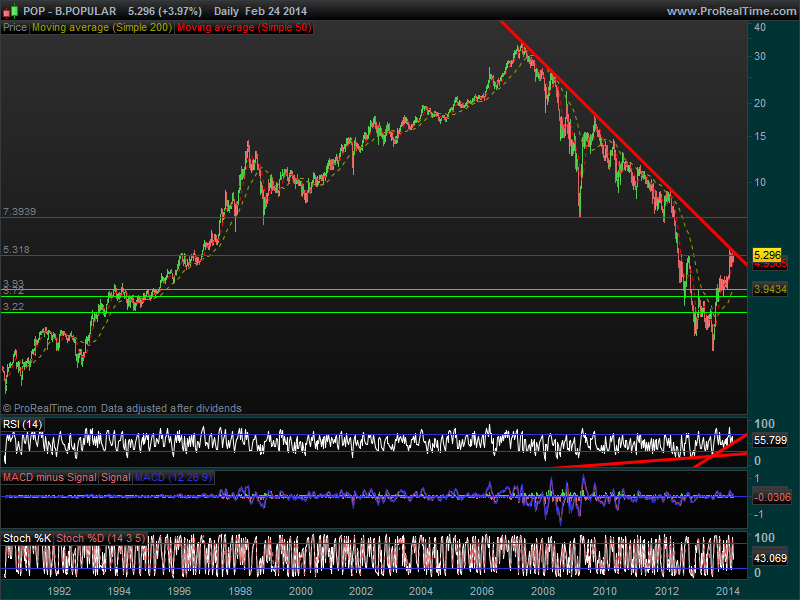The height and width of the screenshot is (600, 800).
Task: Click the 2010 year label on time axis
Action: coord(605,591)
